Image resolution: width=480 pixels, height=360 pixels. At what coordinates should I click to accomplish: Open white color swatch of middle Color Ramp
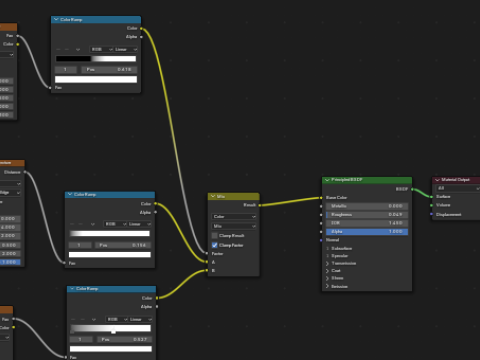[110, 255]
